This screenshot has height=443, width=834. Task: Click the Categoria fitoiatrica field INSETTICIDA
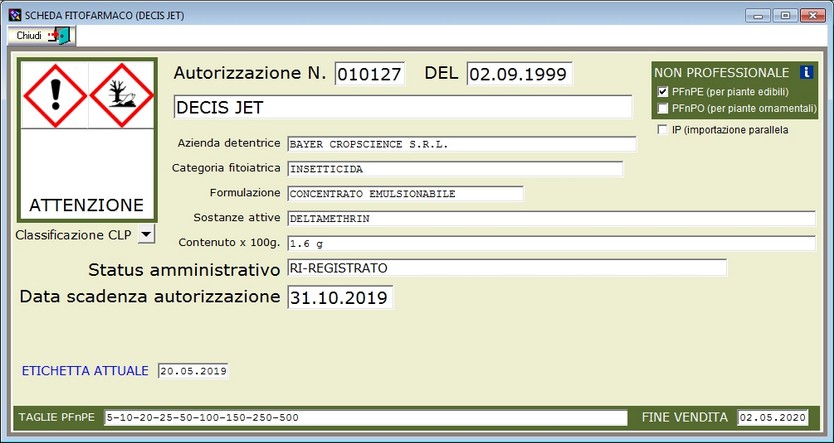(455, 169)
